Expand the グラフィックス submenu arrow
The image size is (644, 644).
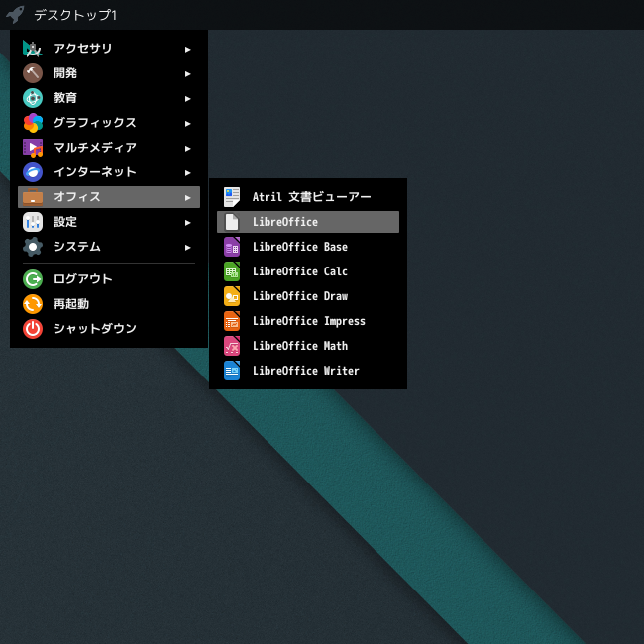pos(187,123)
